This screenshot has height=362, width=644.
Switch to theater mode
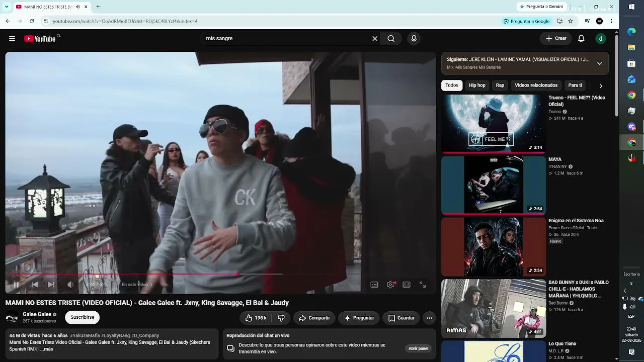407,285
